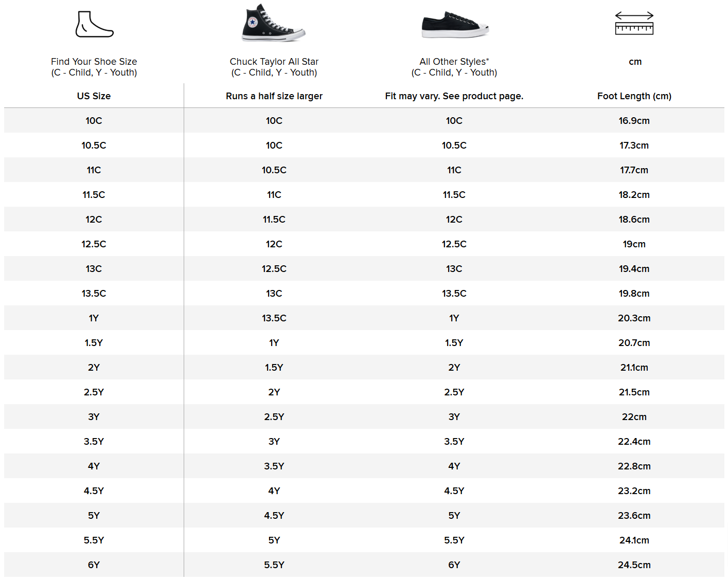This screenshot has width=728, height=581.
Task: Click the 19cm foot length cell
Action: 634,244
